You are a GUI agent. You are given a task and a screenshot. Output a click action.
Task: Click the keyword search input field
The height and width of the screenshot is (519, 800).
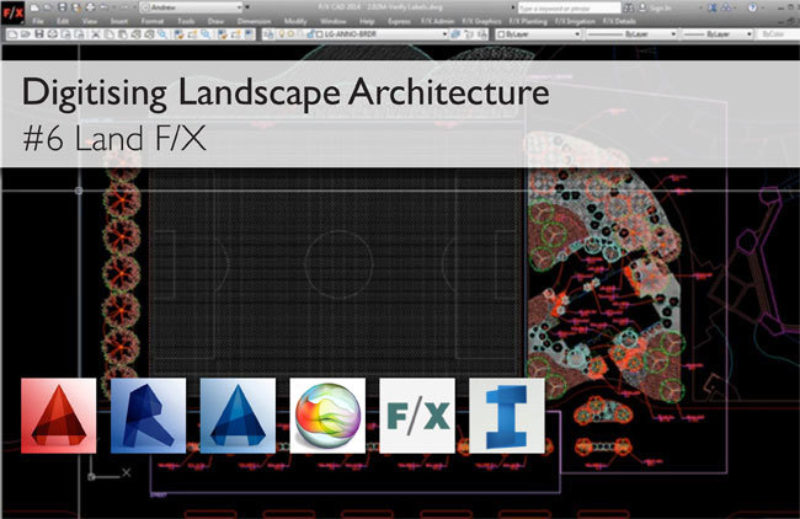click(570, 7)
